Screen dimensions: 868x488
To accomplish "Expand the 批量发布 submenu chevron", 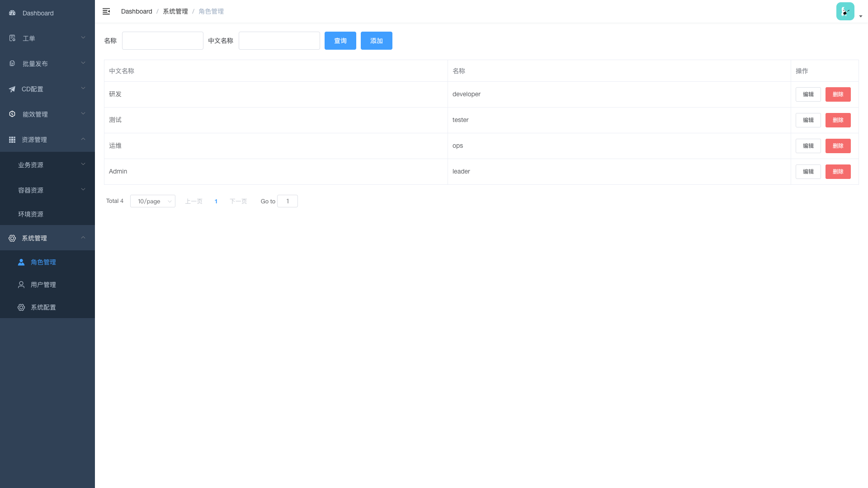I will click(x=83, y=63).
